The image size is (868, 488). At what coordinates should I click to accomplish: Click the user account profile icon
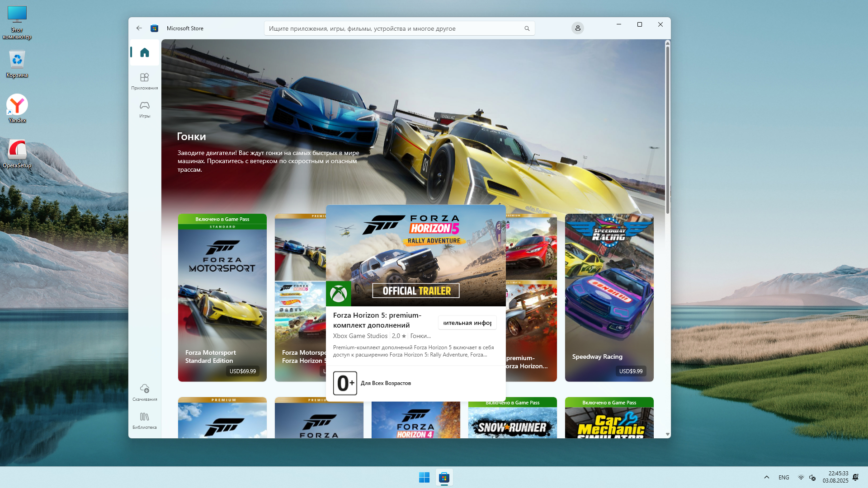(x=577, y=28)
